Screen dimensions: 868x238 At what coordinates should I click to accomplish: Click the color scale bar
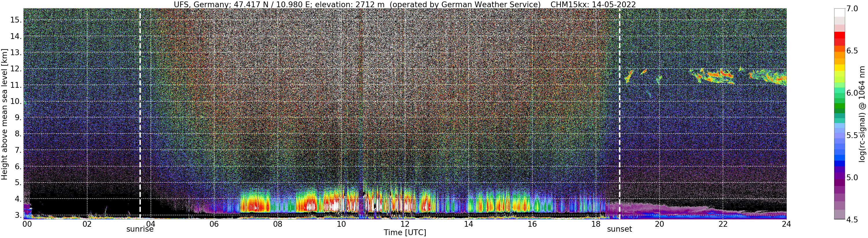tap(839, 114)
